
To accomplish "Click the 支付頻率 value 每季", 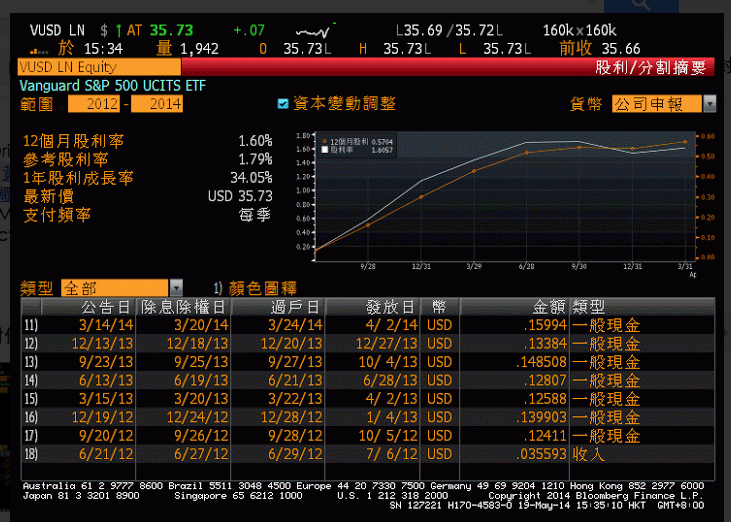I will click(255, 215).
